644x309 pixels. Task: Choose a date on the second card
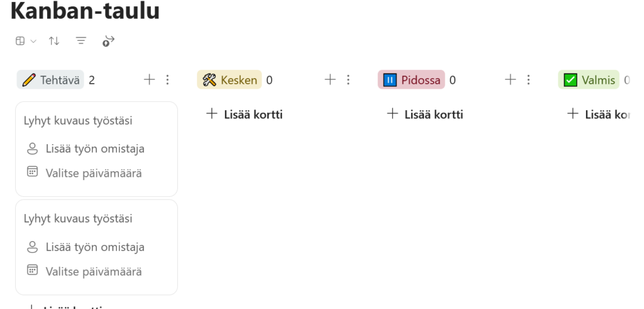(93, 272)
